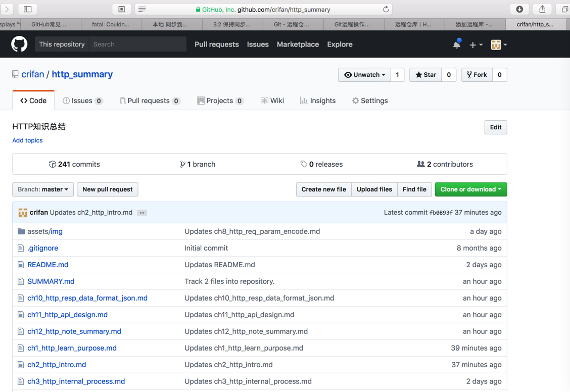Image resolution: width=570 pixels, height=392 pixels.
Task: Star the http_summary repository
Action: (x=425, y=75)
